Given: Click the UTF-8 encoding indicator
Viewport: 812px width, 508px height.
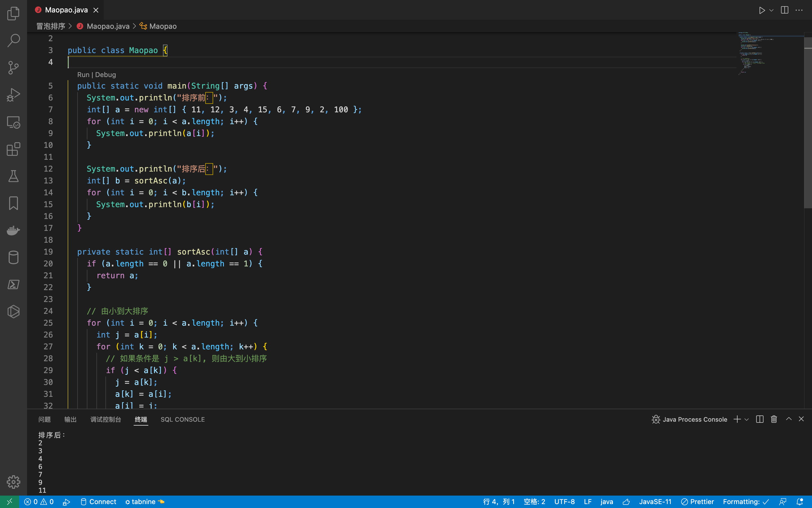Looking at the screenshot, I should pos(564,502).
